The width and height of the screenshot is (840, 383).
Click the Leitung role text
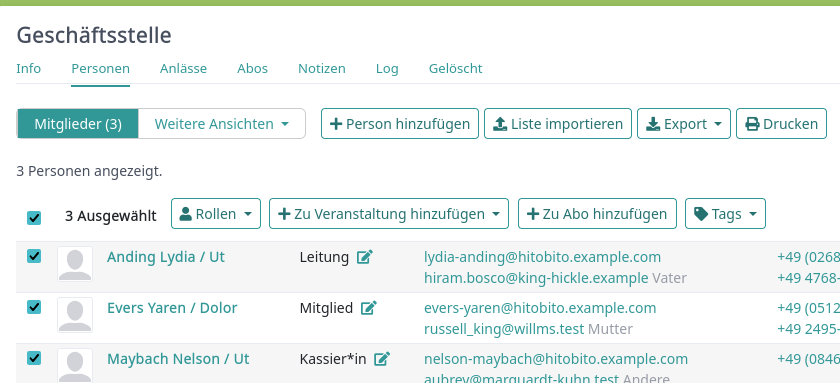point(324,257)
